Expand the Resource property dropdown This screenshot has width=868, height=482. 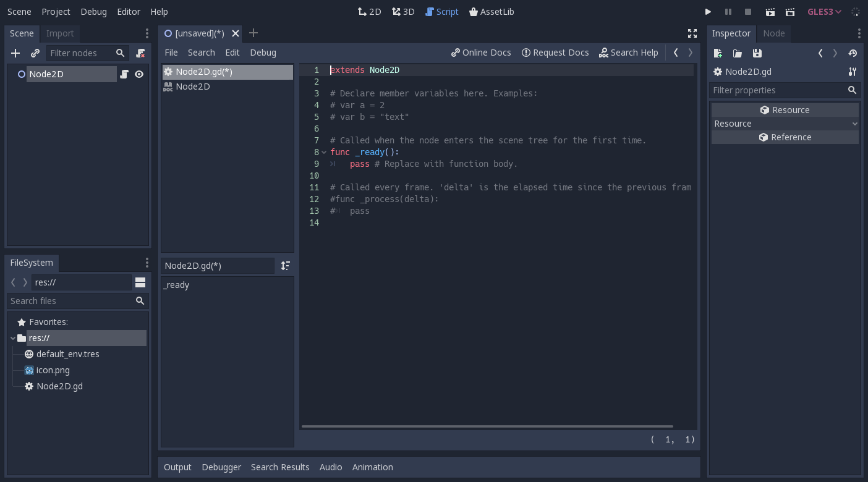coord(785,124)
